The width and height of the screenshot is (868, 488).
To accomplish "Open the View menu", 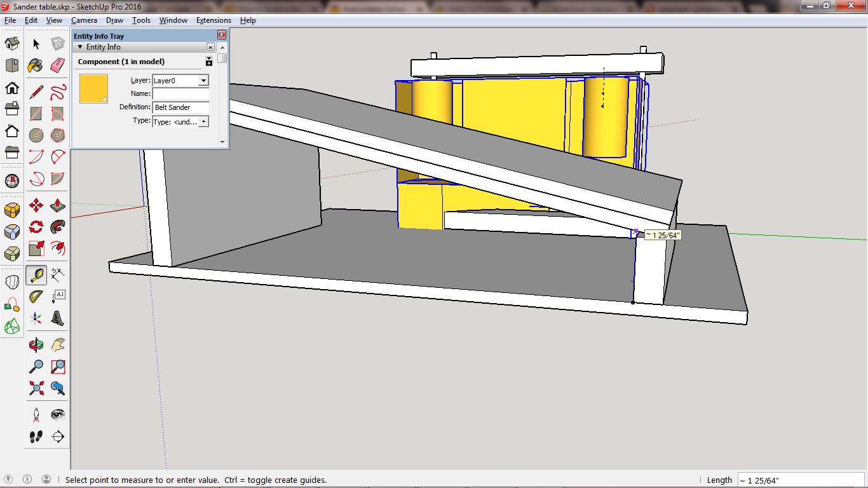I will 54,20.
